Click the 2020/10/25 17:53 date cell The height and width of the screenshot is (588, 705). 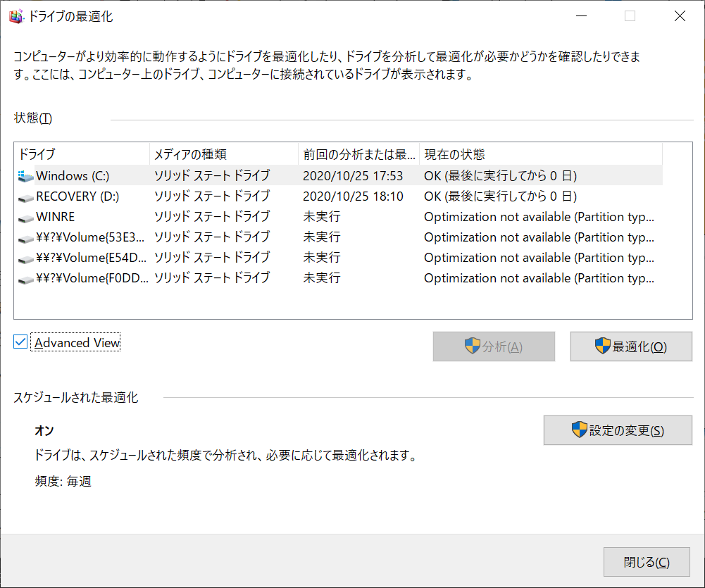tap(353, 176)
